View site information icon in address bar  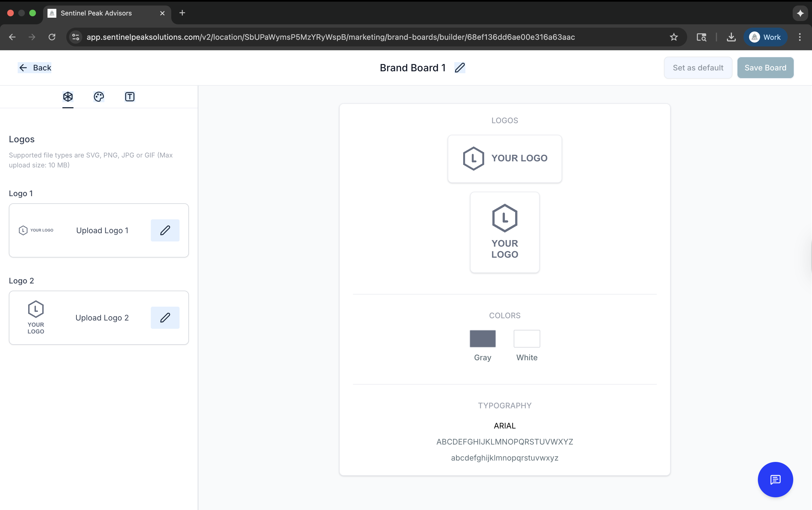pyautogui.click(x=76, y=37)
